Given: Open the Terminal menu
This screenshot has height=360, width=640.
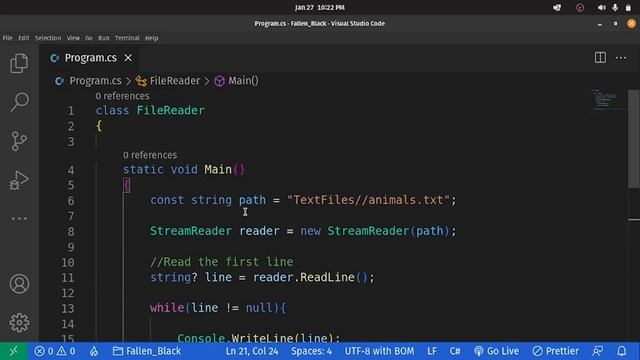Looking at the screenshot, I should (x=127, y=38).
